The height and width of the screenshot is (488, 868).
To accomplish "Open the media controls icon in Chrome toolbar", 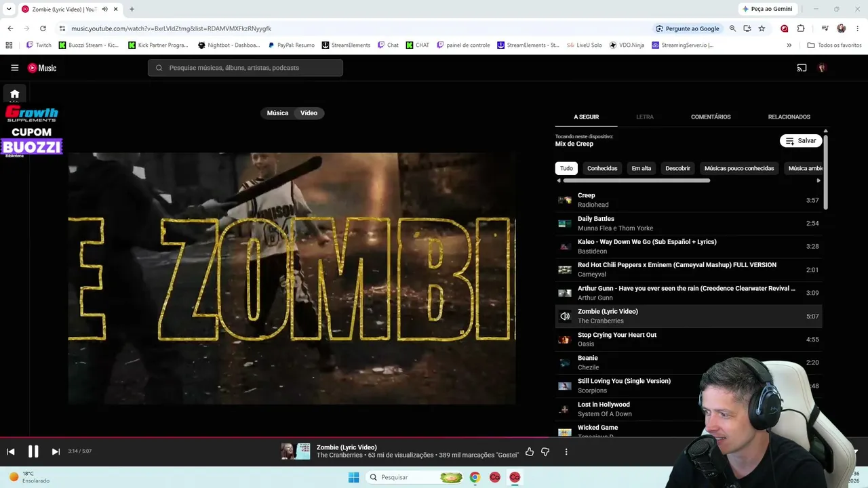I will tap(825, 28).
